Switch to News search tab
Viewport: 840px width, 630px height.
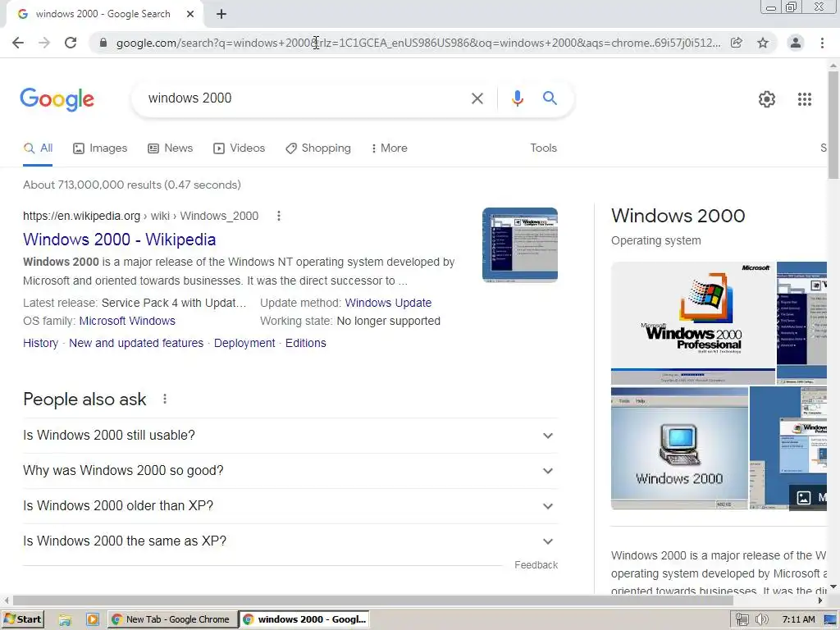pyautogui.click(x=171, y=148)
